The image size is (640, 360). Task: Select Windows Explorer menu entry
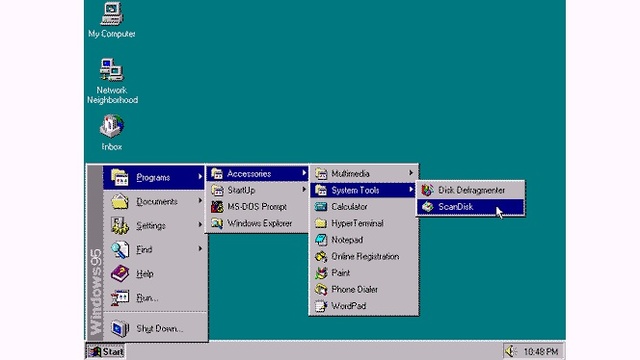pos(257,223)
